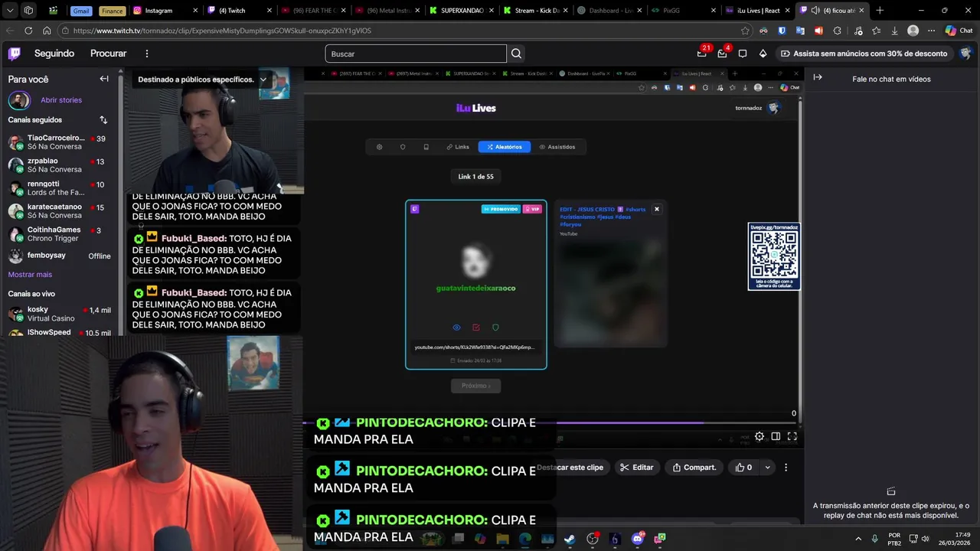Open the Gmail favorites tab group
Image resolution: width=980 pixels, height=551 pixels.
point(81,11)
